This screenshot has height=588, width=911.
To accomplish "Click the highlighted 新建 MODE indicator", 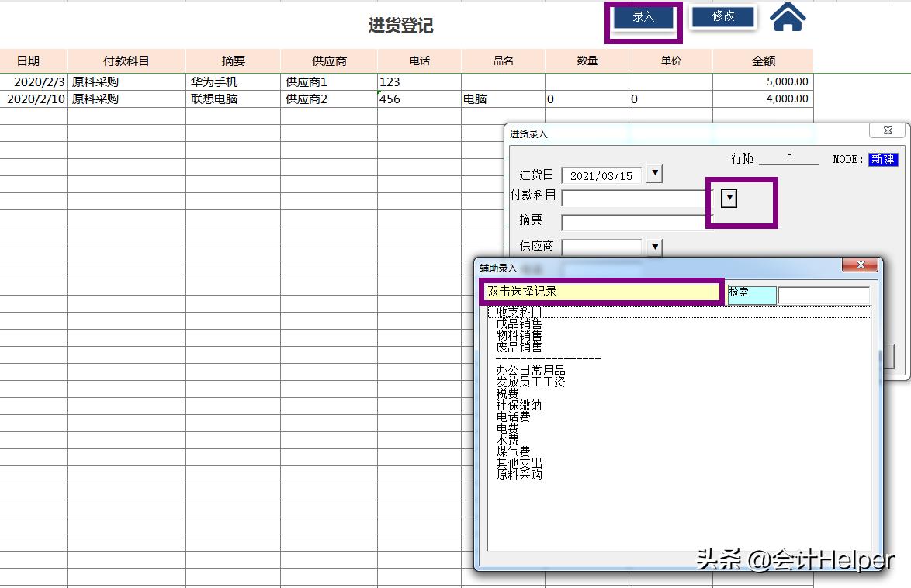I will click(882, 158).
